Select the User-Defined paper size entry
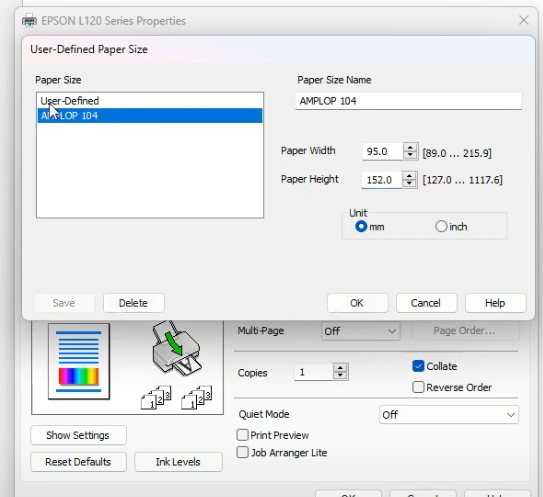The height and width of the screenshot is (497, 543). (150, 101)
